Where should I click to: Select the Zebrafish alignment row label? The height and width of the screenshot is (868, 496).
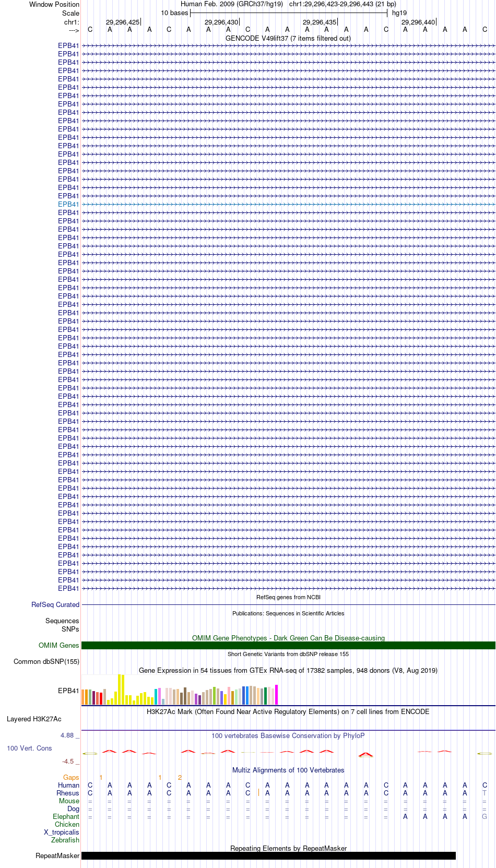(x=65, y=840)
